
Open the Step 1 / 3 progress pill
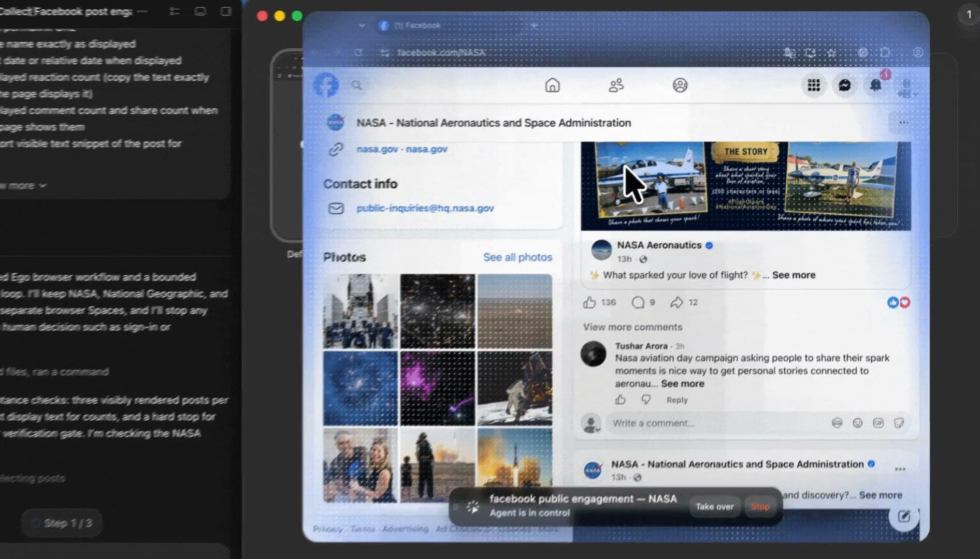coord(62,523)
